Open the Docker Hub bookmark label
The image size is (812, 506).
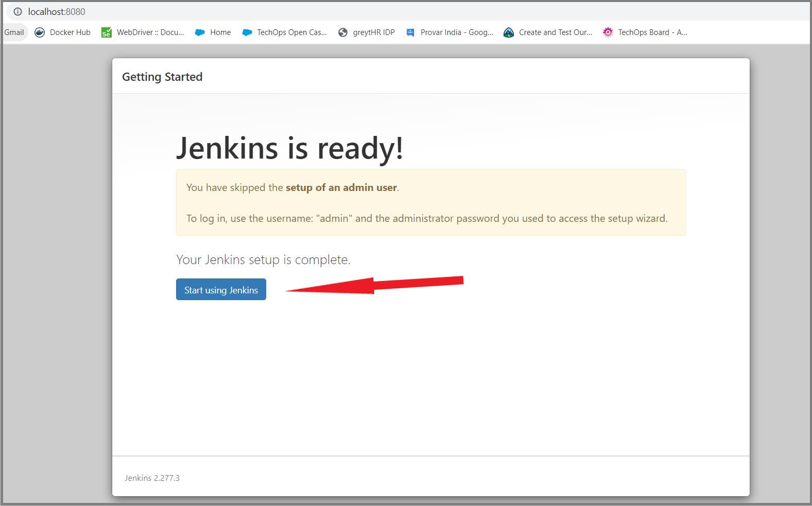70,32
